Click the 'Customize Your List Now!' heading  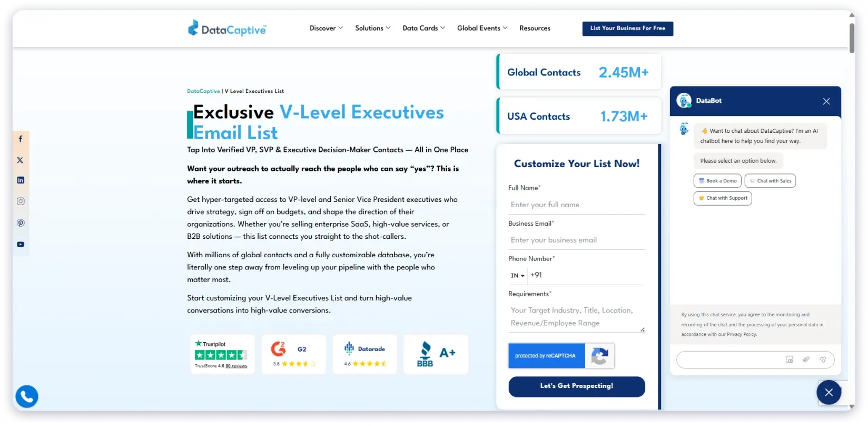[577, 164]
